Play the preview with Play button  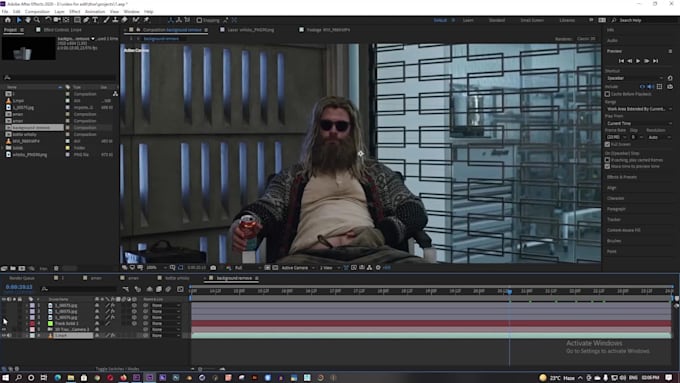pos(638,61)
